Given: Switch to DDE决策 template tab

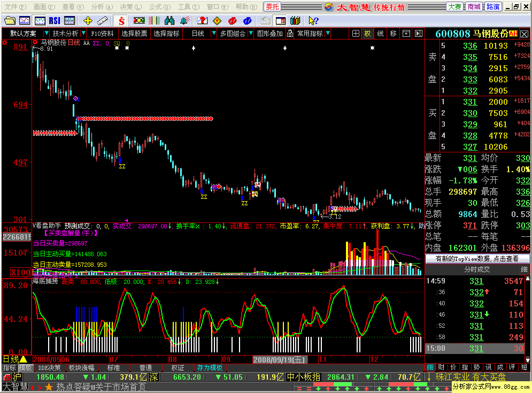Looking at the screenshot, I should click(x=49, y=368).
